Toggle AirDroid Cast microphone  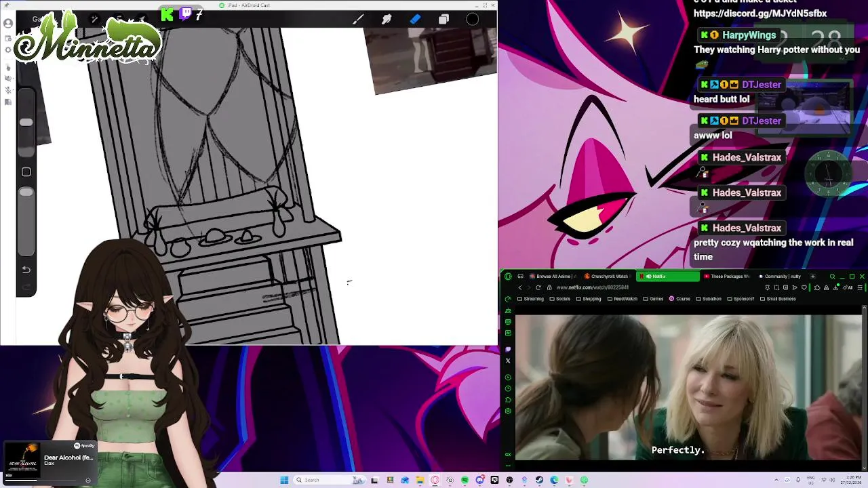pyautogui.click(x=8, y=89)
